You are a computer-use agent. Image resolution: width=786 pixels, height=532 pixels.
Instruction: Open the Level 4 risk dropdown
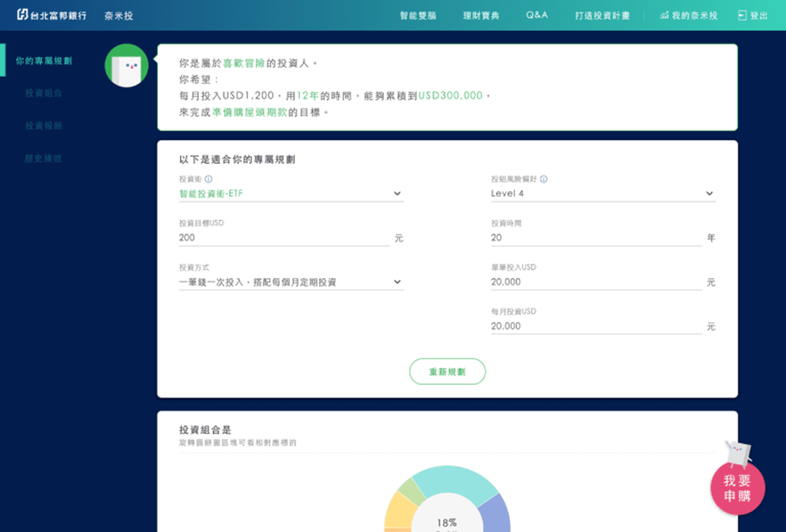click(603, 193)
